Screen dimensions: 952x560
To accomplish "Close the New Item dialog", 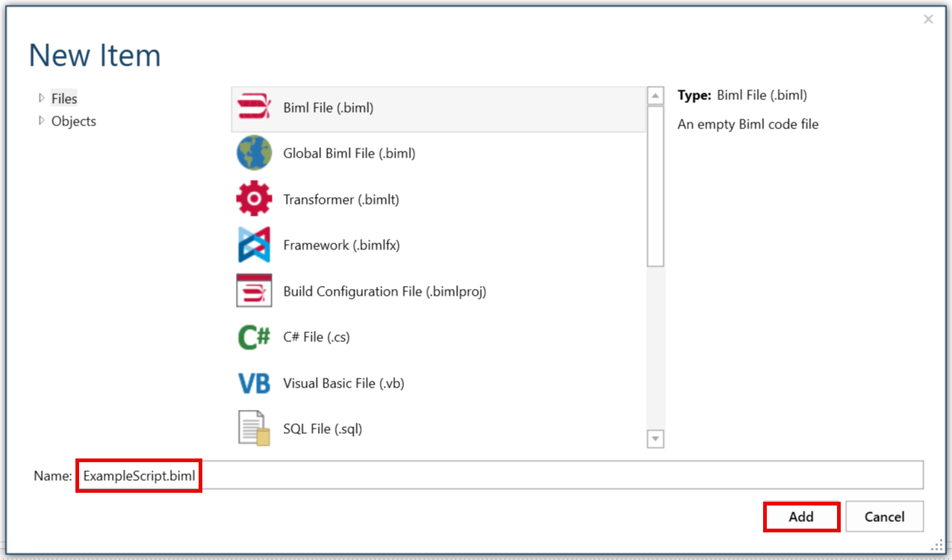I will click(928, 19).
